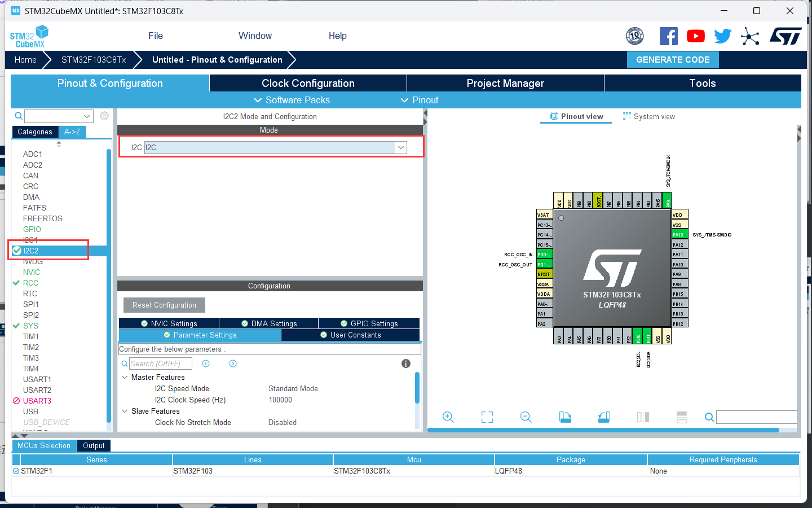Viewport: 812px width, 508px height.
Task: Show the parameter info icon
Action: pyautogui.click(x=406, y=364)
